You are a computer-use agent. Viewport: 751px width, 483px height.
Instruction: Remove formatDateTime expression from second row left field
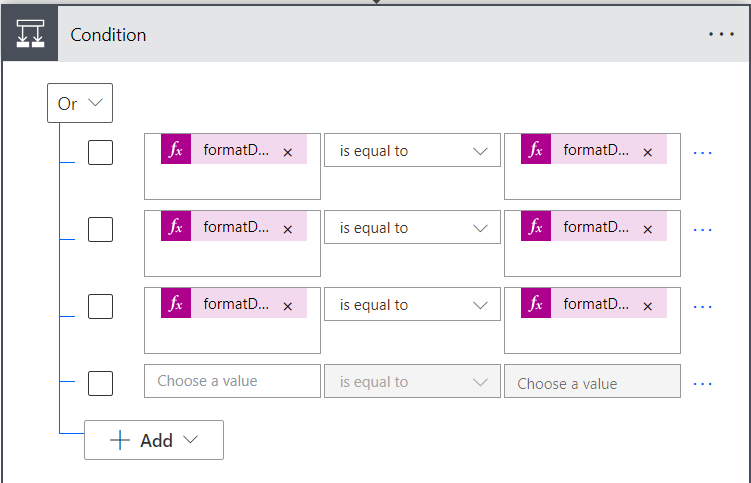pos(288,229)
